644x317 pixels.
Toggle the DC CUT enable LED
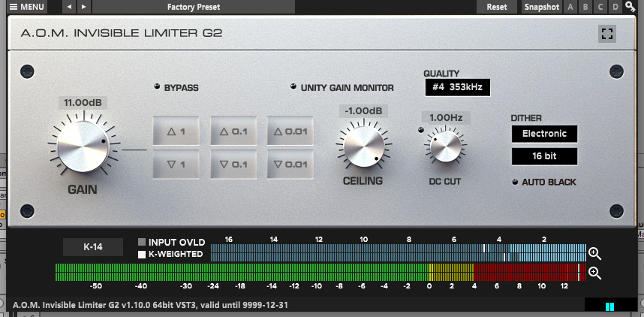pyautogui.click(x=420, y=131)
